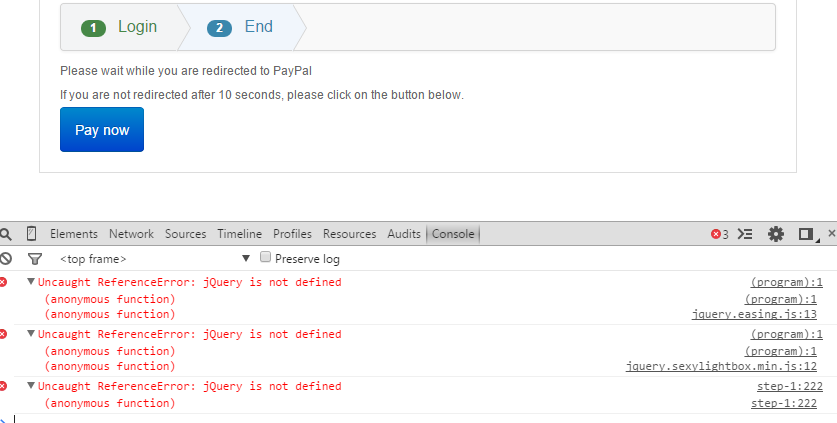Click the Pay now button
This screenshot has width=837, height=423.
pos(102,130)
